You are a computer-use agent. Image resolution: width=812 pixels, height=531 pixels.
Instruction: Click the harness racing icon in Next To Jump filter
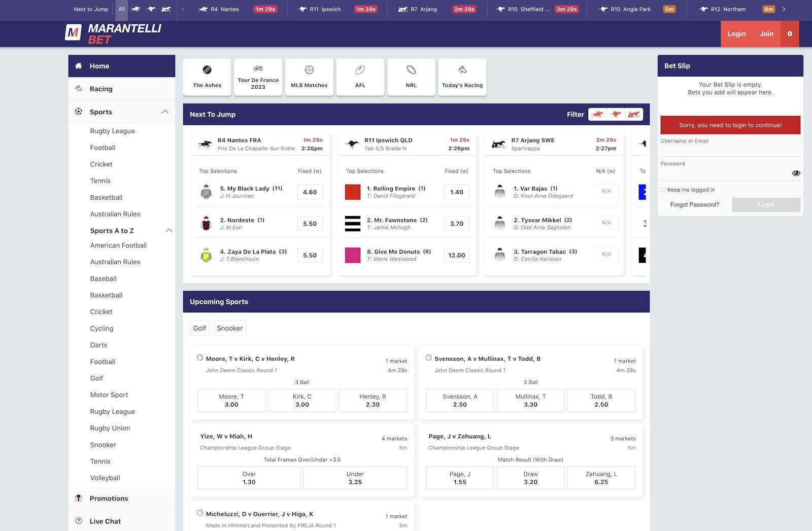tap(633, 114)
